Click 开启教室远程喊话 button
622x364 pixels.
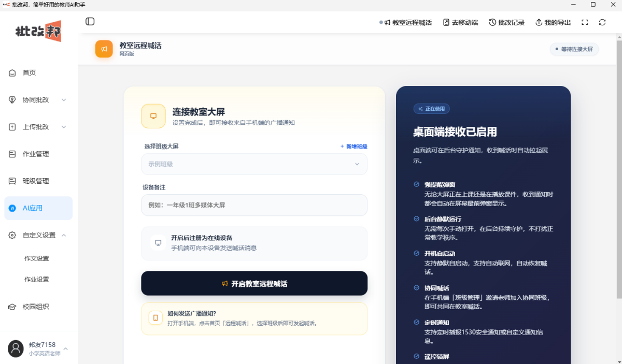(x=254, y=284)
